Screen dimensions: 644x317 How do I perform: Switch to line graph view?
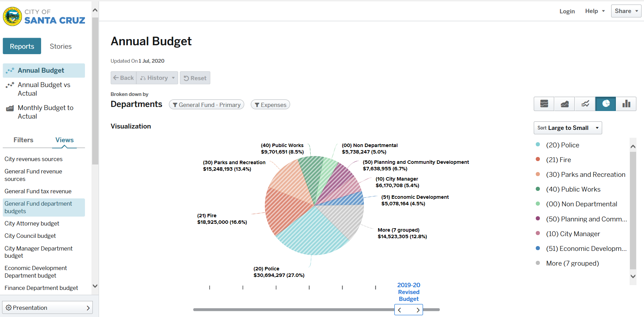(585, 104)
